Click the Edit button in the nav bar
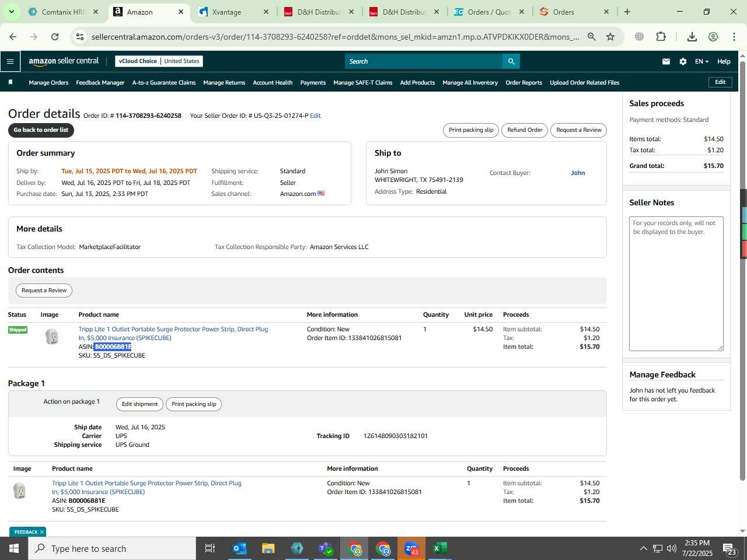This screenshot has width=747, height=560. 720,82
